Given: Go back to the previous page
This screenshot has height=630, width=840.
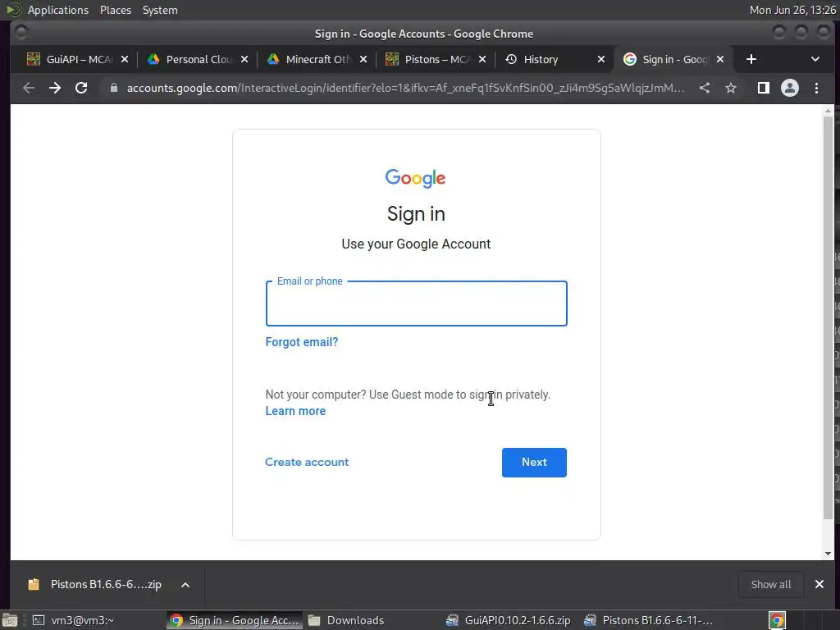Looking at the screenshot, I should (x=29, y=88).
